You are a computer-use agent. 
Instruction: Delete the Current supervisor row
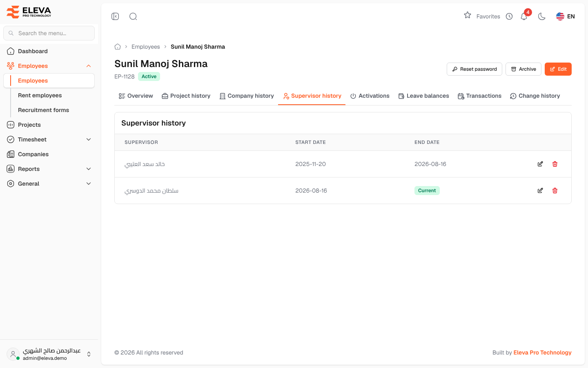pyautogui.click(x=555, y=191)
